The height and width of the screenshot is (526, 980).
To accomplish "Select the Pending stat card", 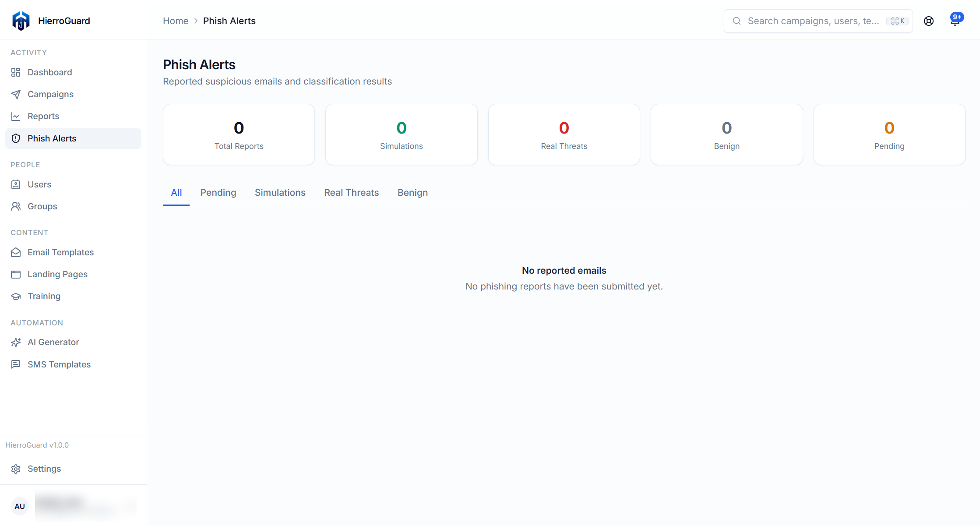I will point(889,134).
